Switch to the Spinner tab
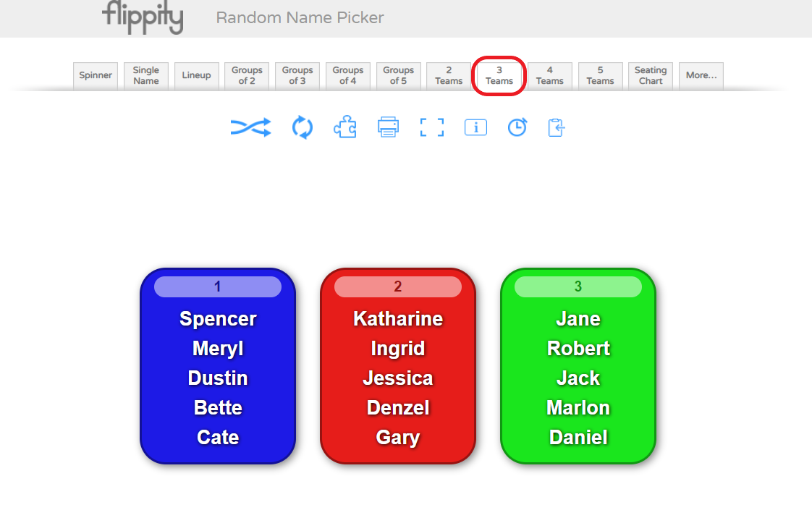The height and width of the screenshot is (510, 812). point(96,75)
